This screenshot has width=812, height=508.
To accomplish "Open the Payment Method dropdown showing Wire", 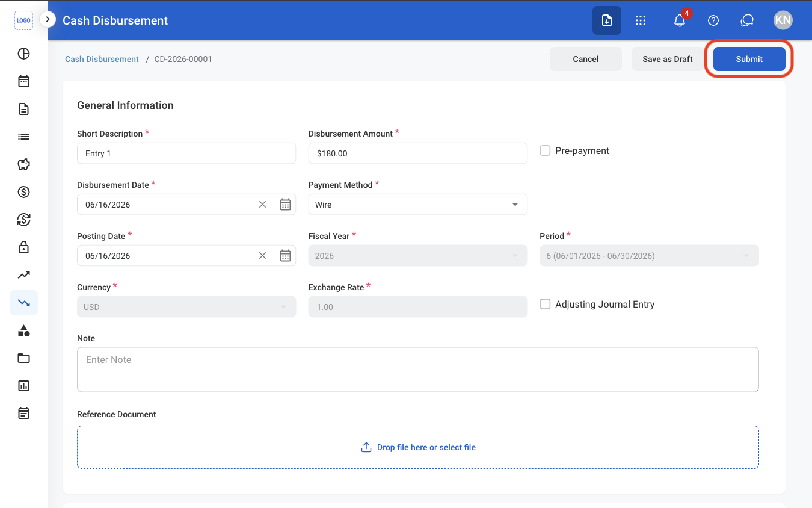I will click(x=417, y=205).
